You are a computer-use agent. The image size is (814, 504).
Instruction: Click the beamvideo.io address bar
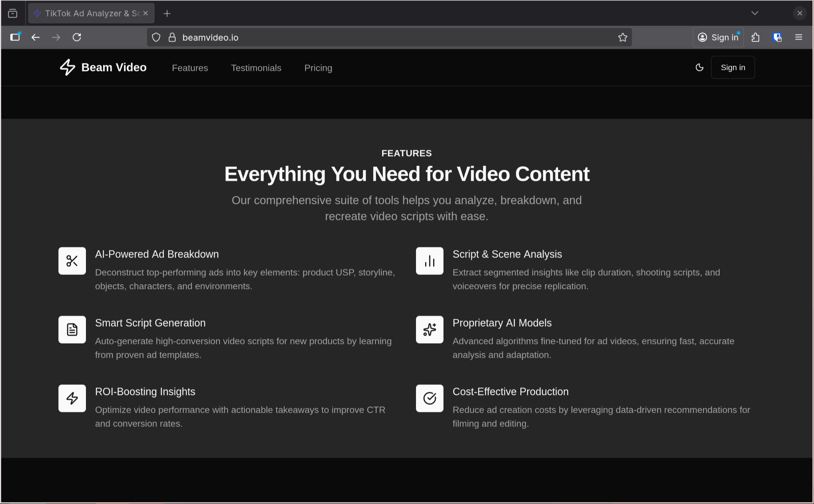point(389,37)
